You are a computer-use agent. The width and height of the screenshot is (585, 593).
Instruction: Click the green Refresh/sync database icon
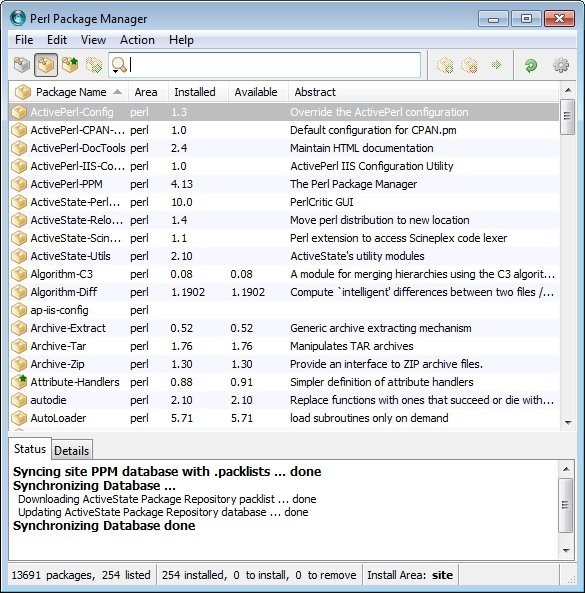[x=531, y=65]
